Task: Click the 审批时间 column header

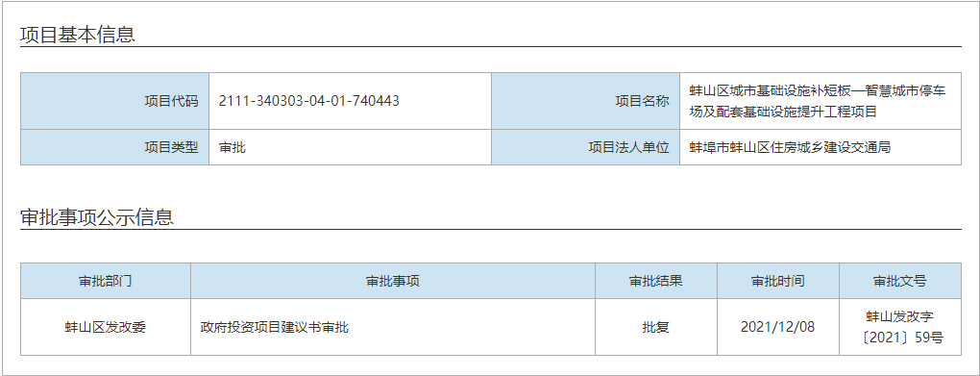Action: 777,281
